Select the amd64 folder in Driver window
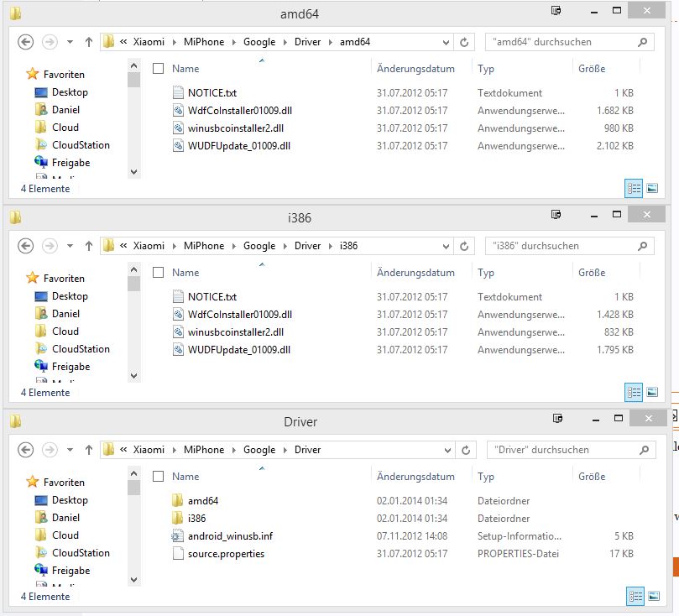679x616 pixels. 202,501
